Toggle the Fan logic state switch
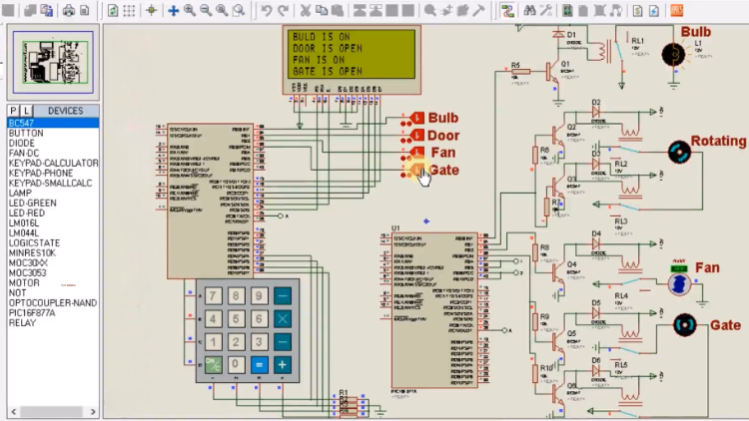The image size is (749, 421). tap(417, 153)
